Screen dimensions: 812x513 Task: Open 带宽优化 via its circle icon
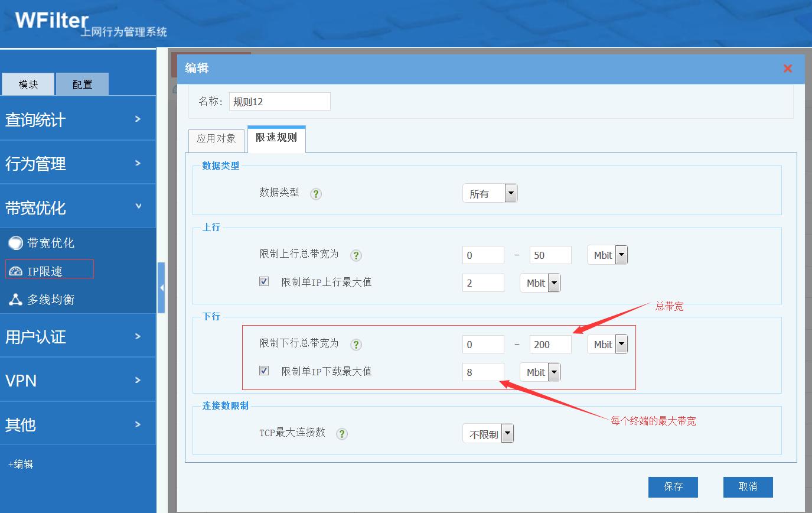coord(17,242)
